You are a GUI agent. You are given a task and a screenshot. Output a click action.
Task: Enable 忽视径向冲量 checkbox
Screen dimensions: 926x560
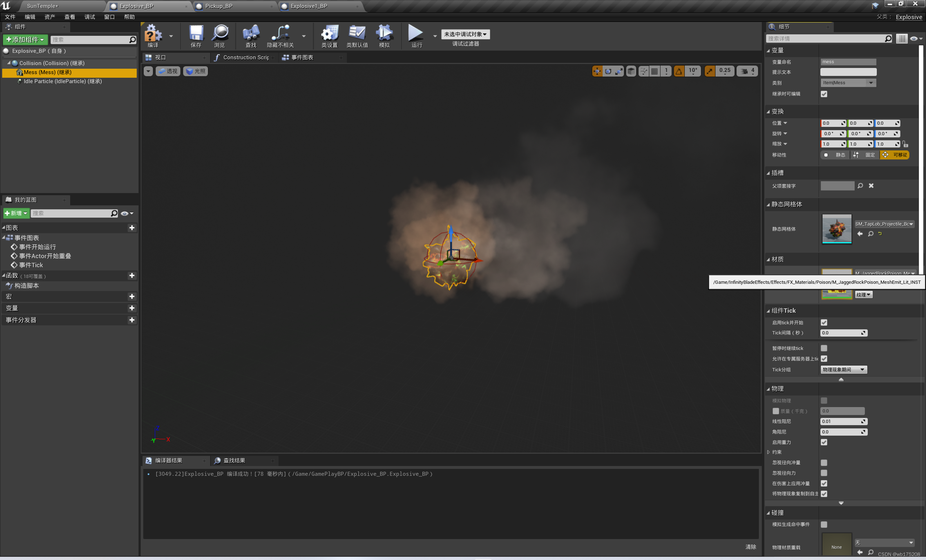pos(824,462)
